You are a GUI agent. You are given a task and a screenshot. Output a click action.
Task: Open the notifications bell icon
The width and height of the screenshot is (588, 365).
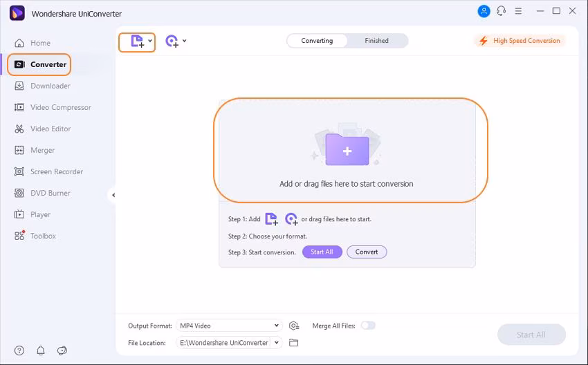tap(41, 350)
